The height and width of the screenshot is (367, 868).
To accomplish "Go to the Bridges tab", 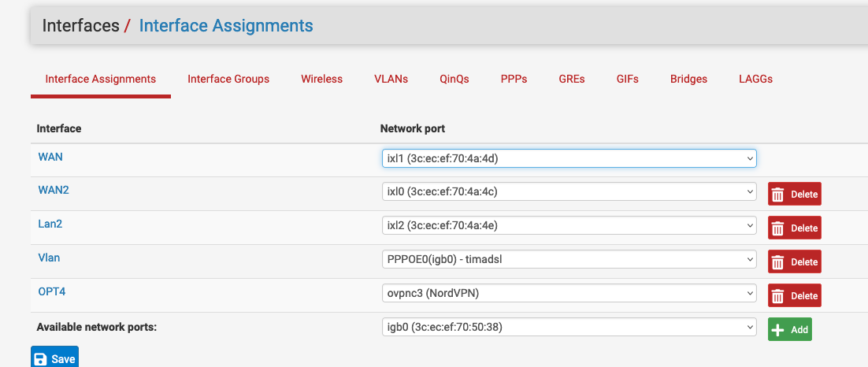I will [688, 79].
